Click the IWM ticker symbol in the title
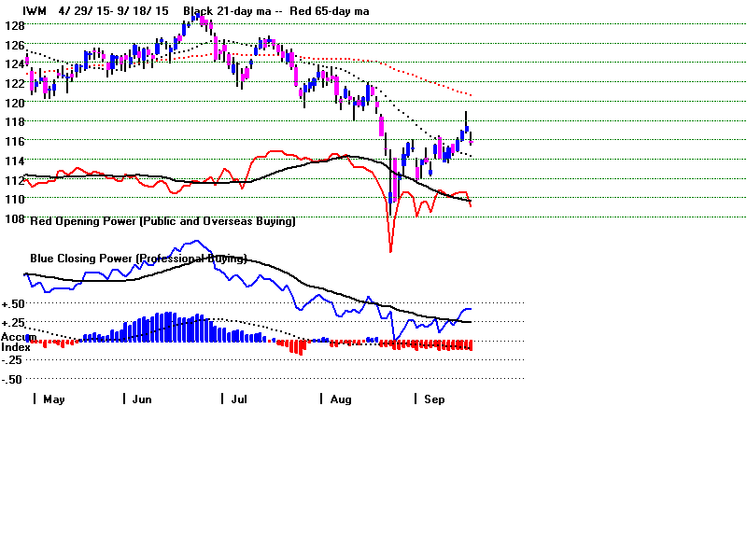 (35, 11)
